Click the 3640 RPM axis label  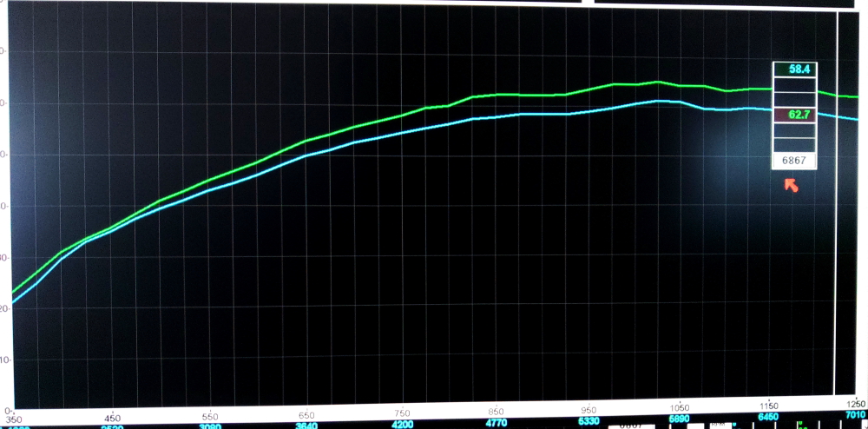306,426
